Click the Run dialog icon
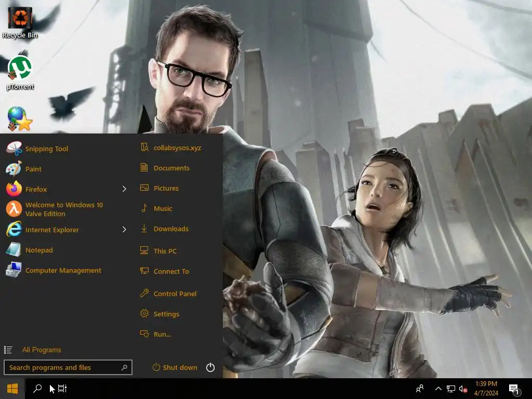 point(144,334)
